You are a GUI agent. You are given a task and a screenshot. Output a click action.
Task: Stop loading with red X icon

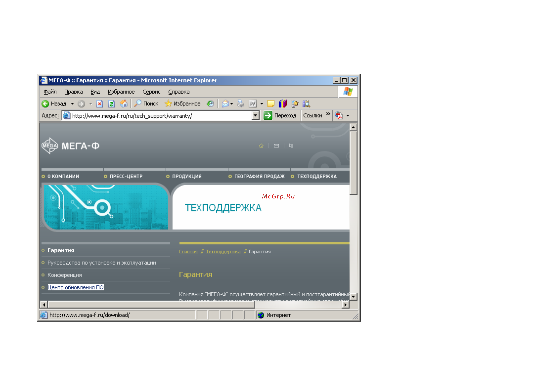[x=100, y=104]
